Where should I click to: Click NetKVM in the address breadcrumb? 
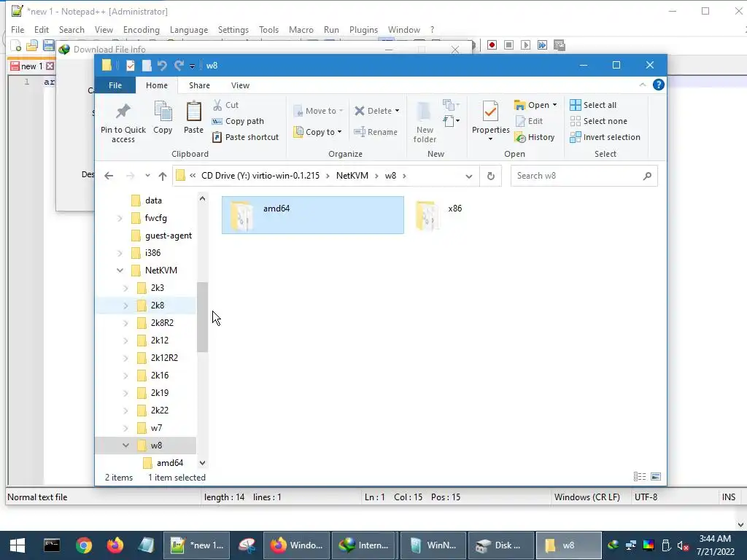click(352, 176)
